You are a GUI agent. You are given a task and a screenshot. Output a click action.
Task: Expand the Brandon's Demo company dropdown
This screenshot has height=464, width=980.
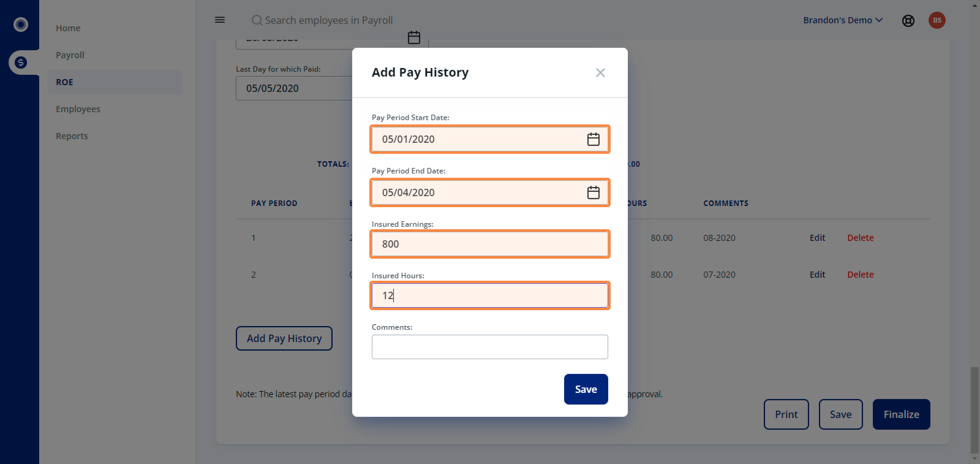pos(842,20)
